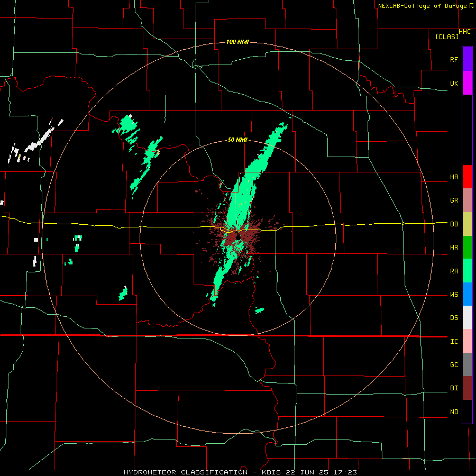476x476 pixels.
Task: Click the UK legend label
Action: click(454, 83)
